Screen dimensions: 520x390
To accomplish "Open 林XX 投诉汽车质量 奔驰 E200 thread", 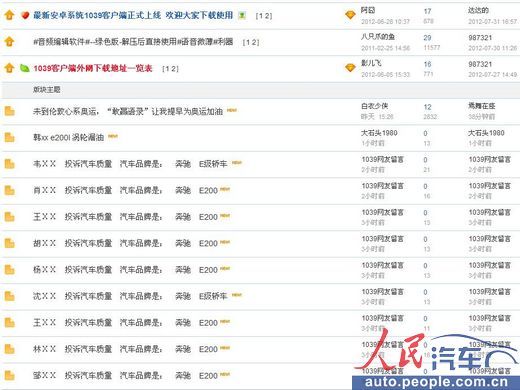I will tap(125, 349).
